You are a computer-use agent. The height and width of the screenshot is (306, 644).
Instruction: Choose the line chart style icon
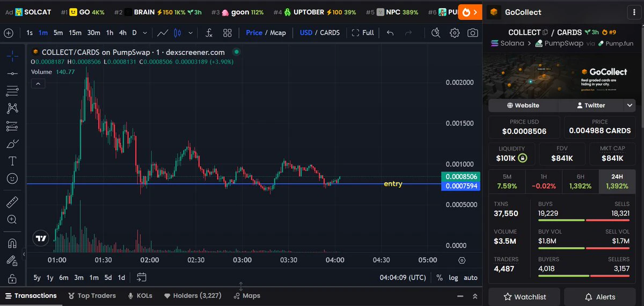coord(163,33)
